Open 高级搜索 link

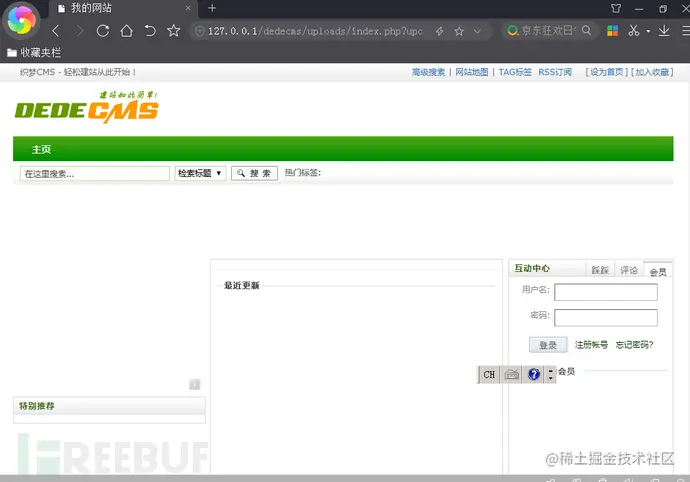[428, 72]
